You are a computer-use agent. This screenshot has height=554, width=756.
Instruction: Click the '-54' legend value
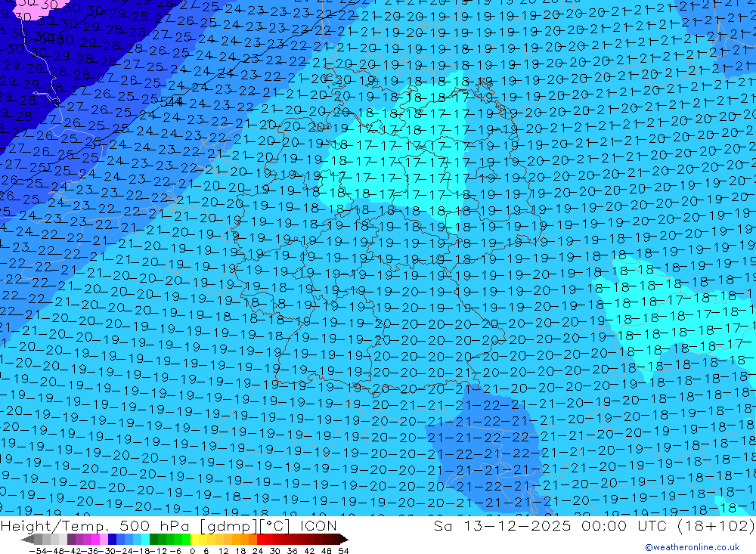tap(38, 551)
